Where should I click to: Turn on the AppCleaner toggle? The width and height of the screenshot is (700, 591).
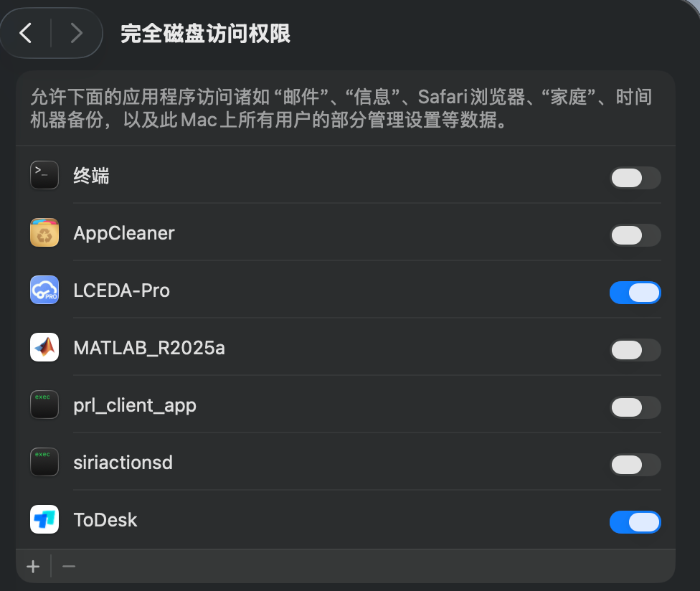635,235
